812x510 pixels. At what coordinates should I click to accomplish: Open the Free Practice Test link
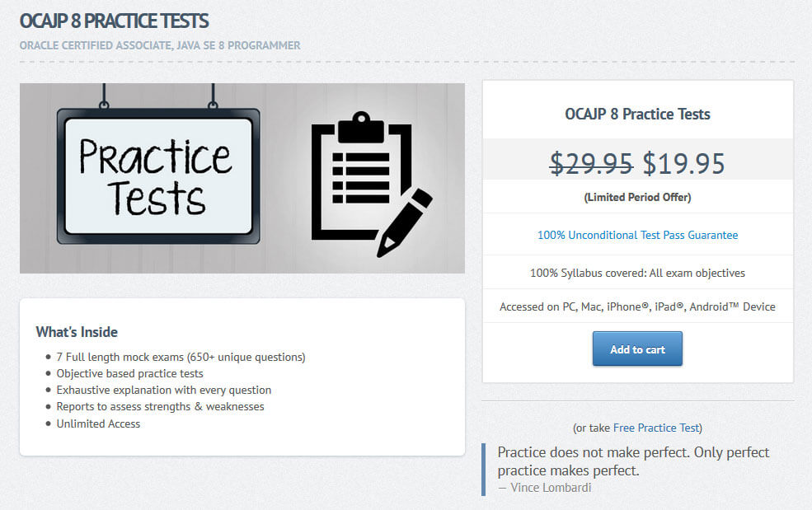pos(656,428)
